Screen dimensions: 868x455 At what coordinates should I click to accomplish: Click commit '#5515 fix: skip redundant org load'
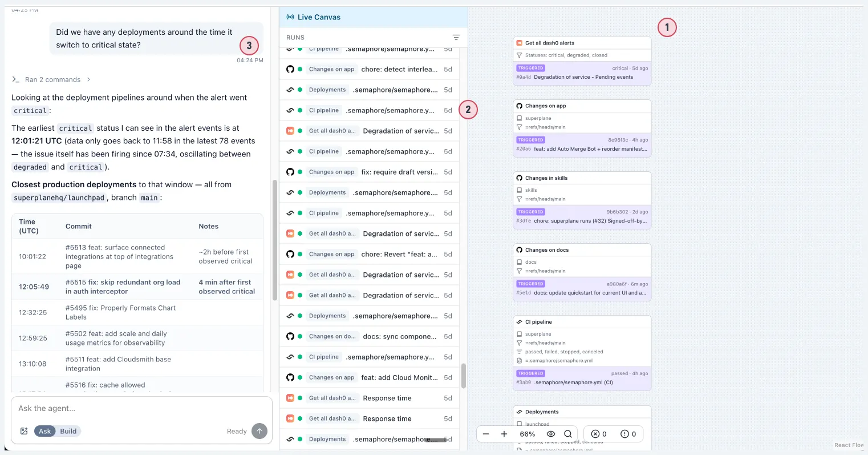[123, 287]
